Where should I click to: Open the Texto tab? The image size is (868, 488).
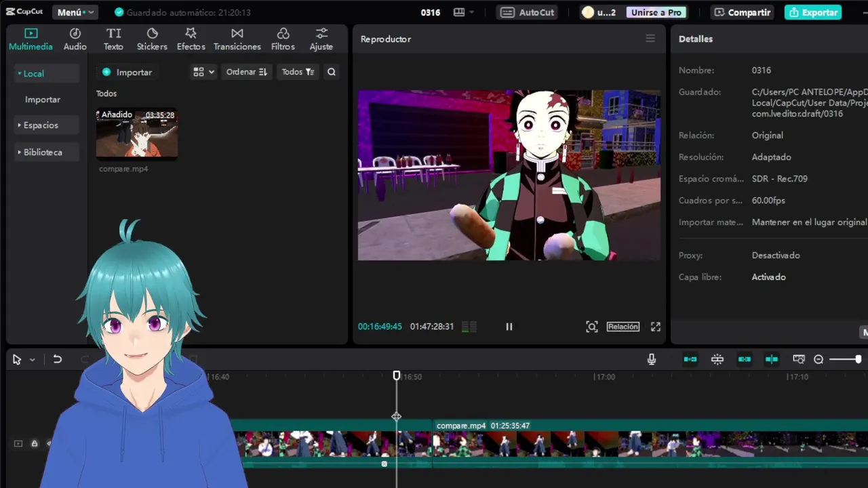pyautogui.click(x=113, y=39)
